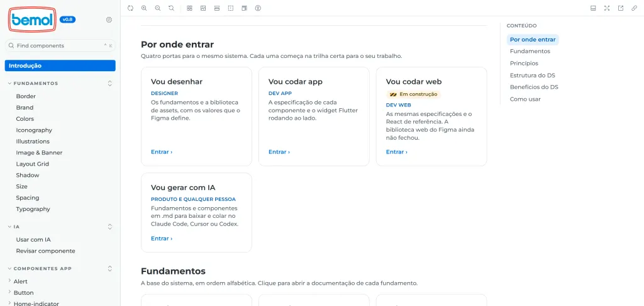The width and height of the screenshot is (644, 306).
Task: Jump to Por onde entrar in contents
Action: 533,40
